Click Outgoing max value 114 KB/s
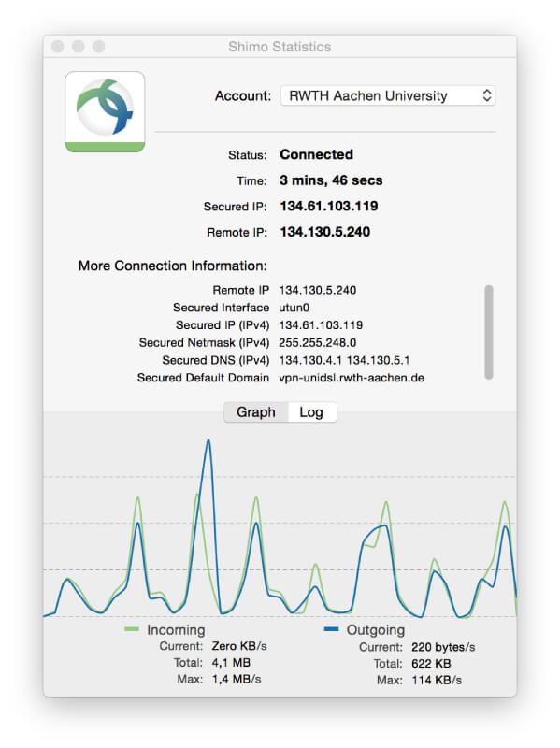560x748 pixels. pos(437,680)
